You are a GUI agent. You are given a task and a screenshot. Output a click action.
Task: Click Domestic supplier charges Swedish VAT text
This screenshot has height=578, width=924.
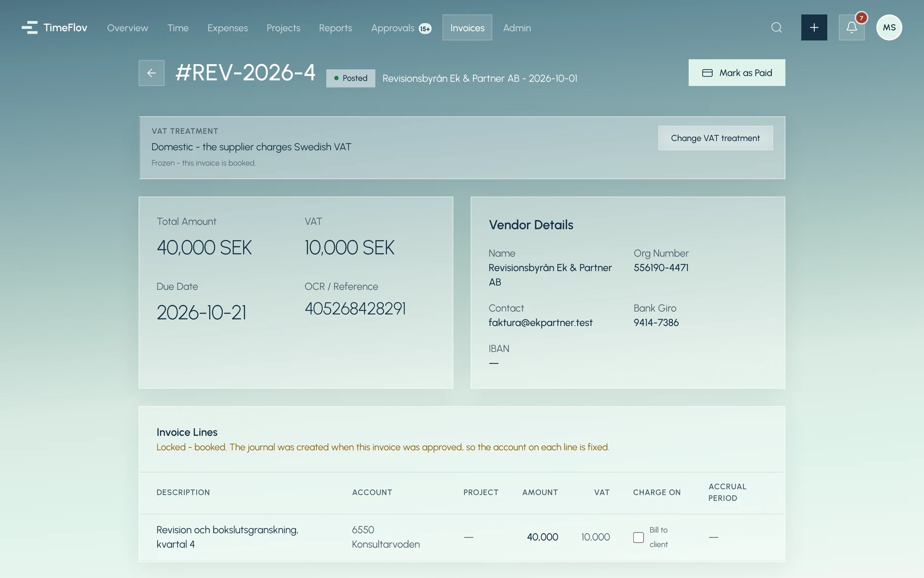[251, 147]
